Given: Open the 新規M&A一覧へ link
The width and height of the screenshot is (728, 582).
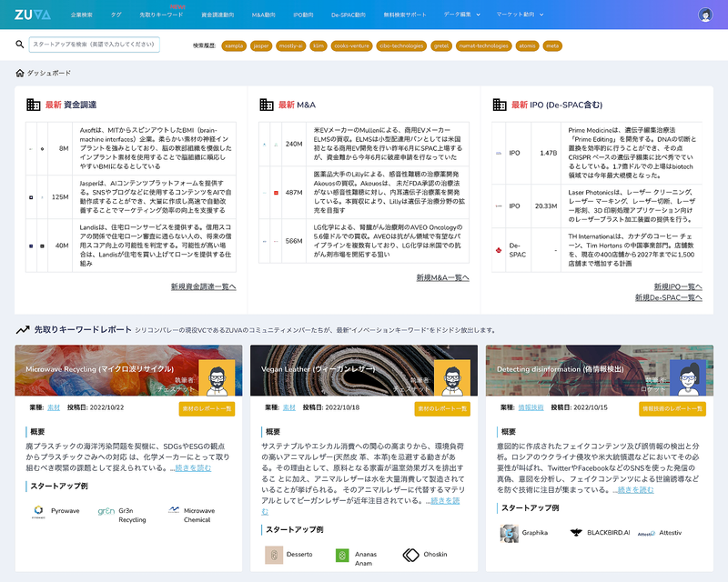Looking at the screenshot, I should [x=442, y=277].
